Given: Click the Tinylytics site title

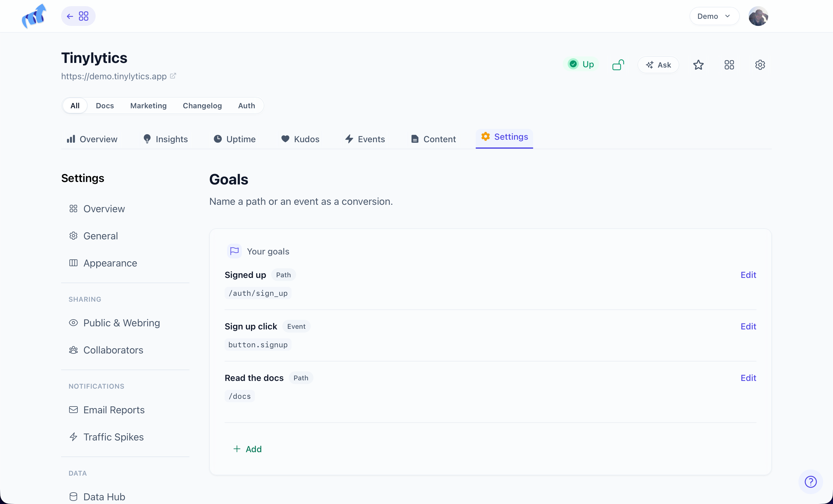Looking at the screenshot, I should pos(94,58).
